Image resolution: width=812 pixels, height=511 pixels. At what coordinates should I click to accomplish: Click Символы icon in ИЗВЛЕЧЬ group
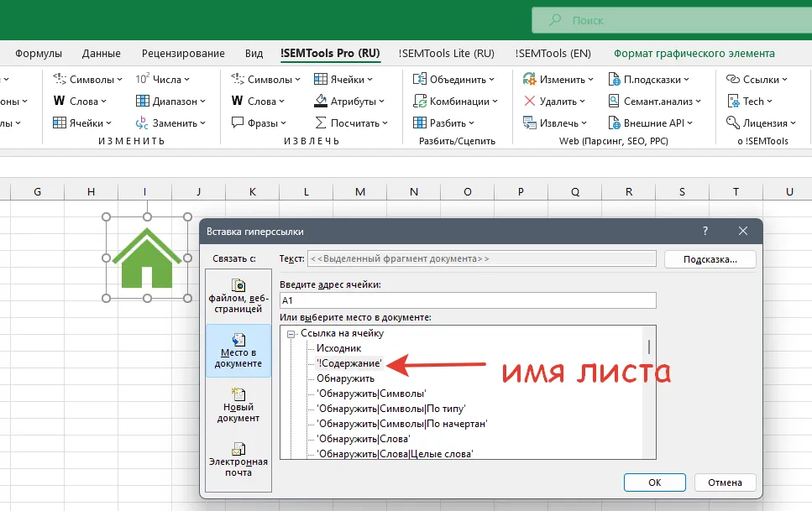tap(238, 79)
